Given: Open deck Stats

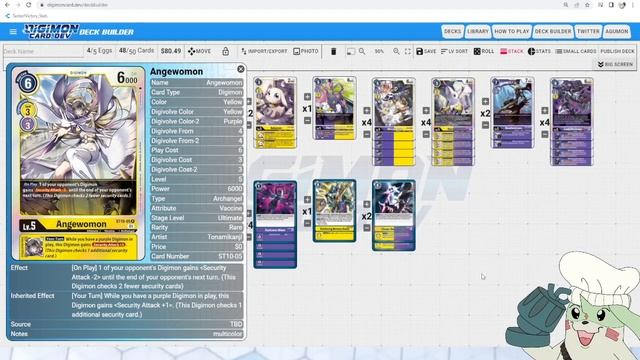Looking at the screenshot, I should [539, 51].
